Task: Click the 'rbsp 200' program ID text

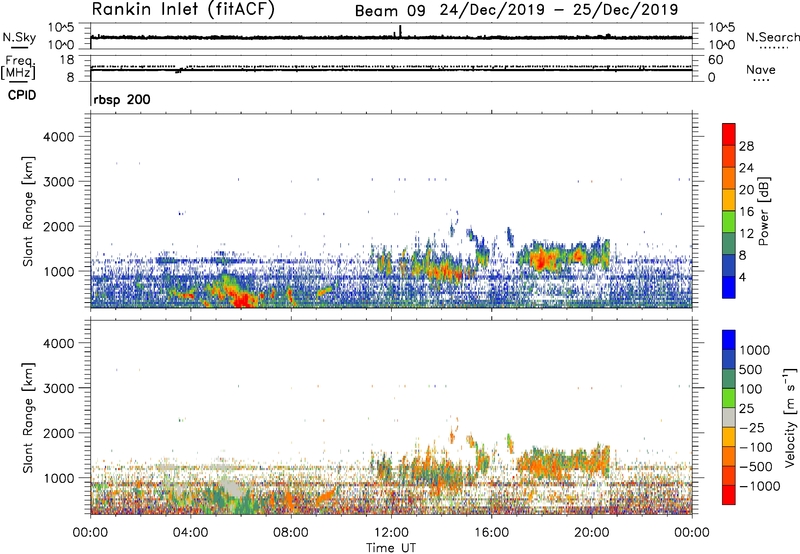Action: coord(122,99)
